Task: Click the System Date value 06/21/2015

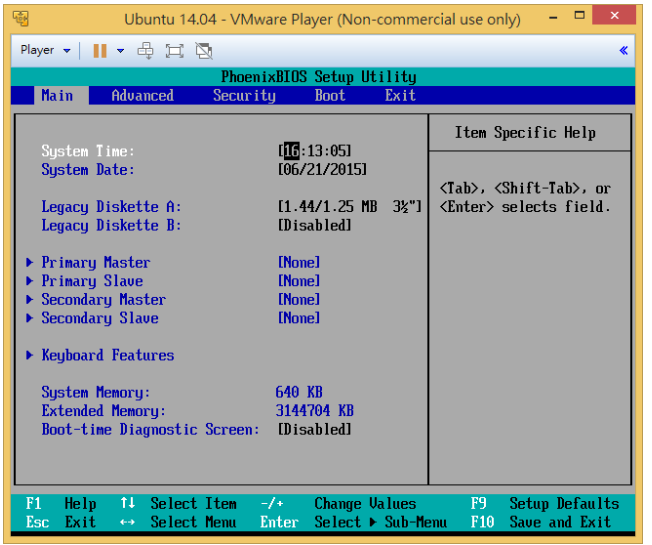Action: tap(322, 169)
